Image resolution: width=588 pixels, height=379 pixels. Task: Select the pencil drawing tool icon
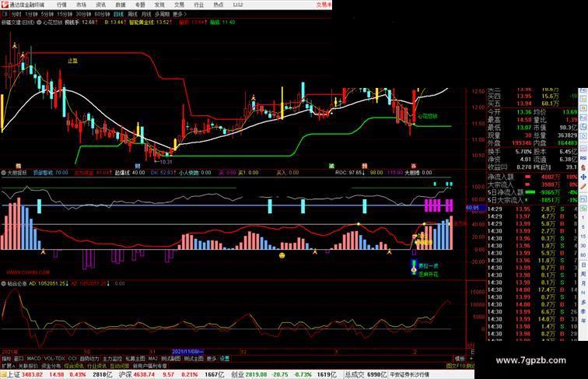[583, 185]
